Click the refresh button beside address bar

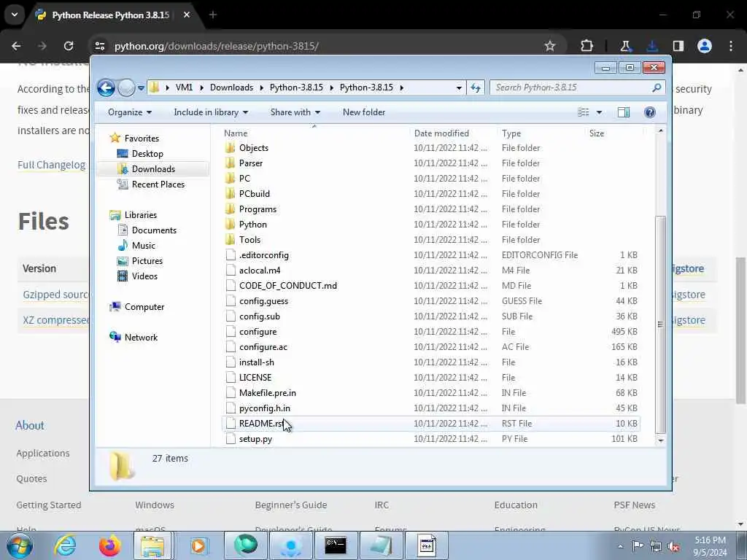(x=476, y=87)
